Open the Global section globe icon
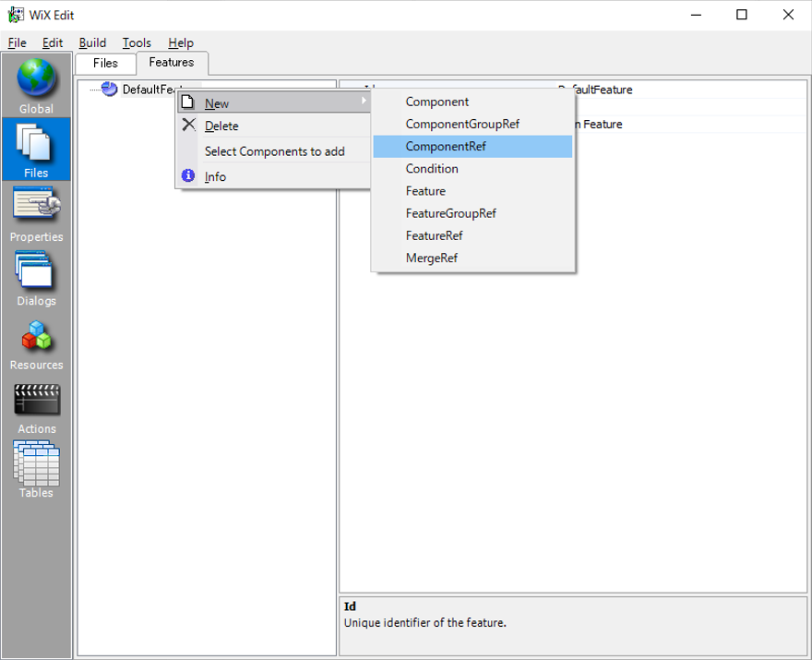The image size is (812, 660). click(36, 78)
